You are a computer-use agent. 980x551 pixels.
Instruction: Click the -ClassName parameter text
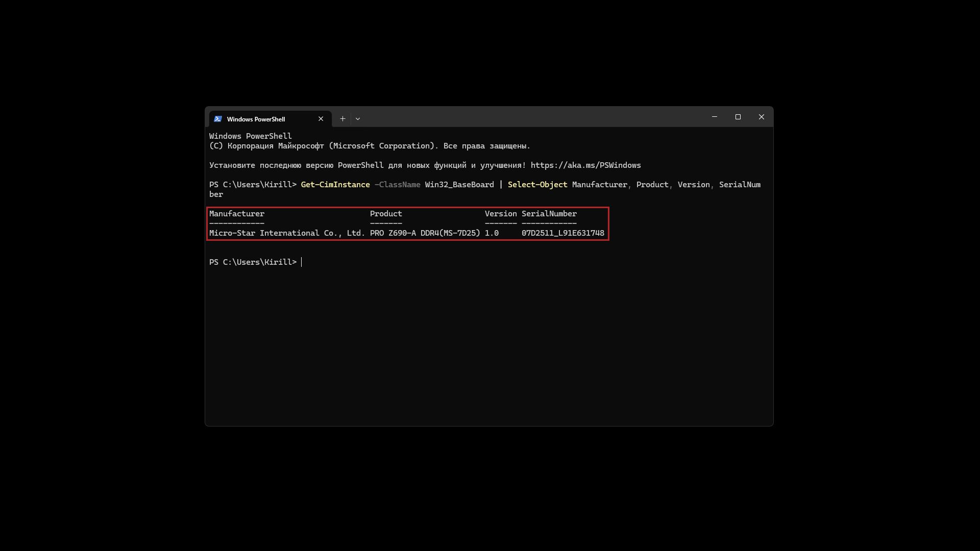(398, 185)
